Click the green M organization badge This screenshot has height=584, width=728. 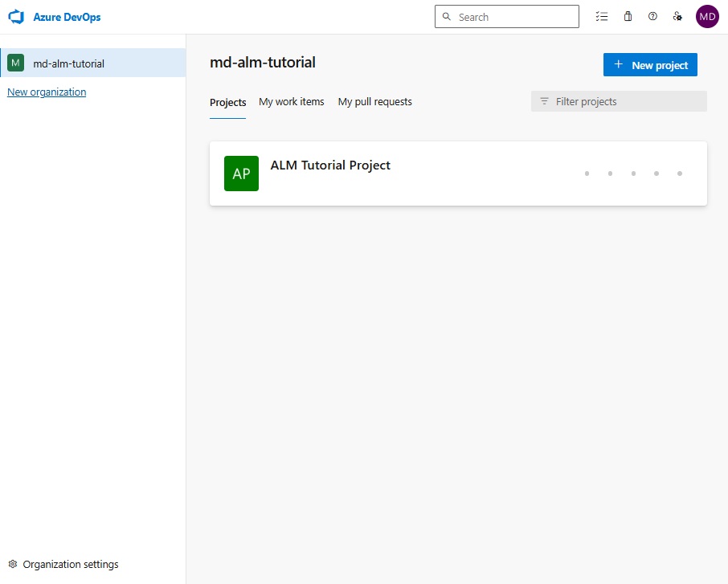click(x=16, y=63)
